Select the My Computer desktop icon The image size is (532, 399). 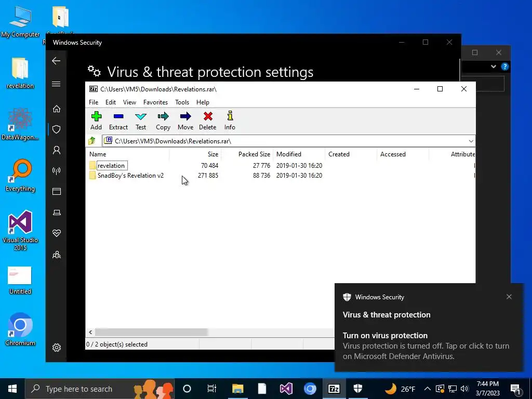pyautogui.click(x=20, y=22)
